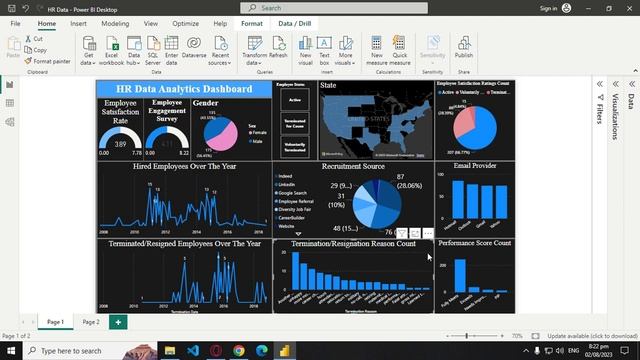Select Diversity Job Fair legend item
The image size is (640, 360).
pos(293,209)
